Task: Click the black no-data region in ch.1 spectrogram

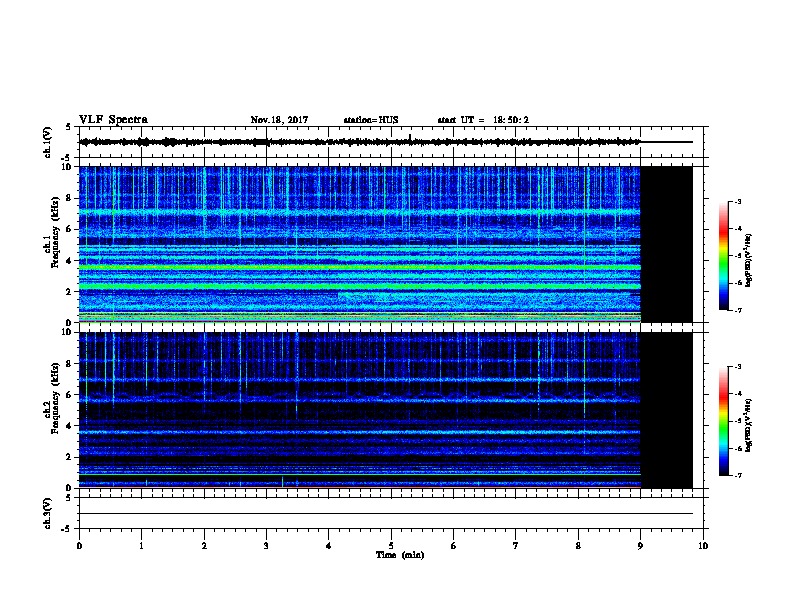Action: click(x=667, y=244)
